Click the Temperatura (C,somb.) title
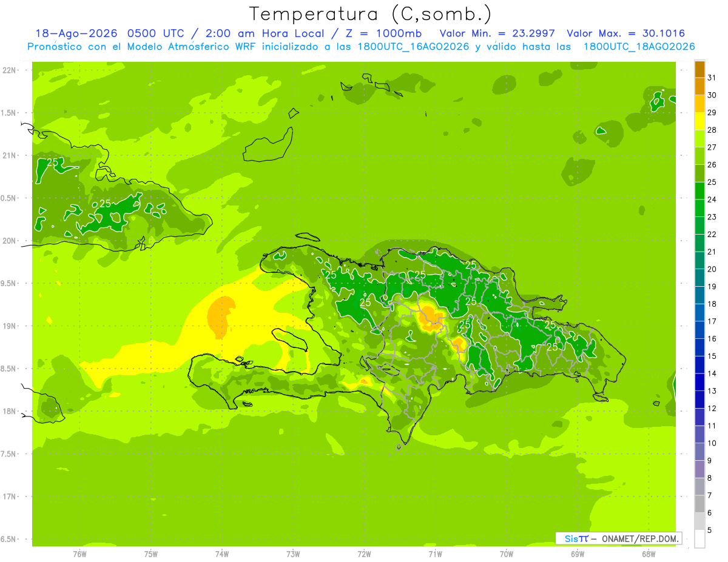The height and width of the screenshot is (562, 728). tap(371, 13)
